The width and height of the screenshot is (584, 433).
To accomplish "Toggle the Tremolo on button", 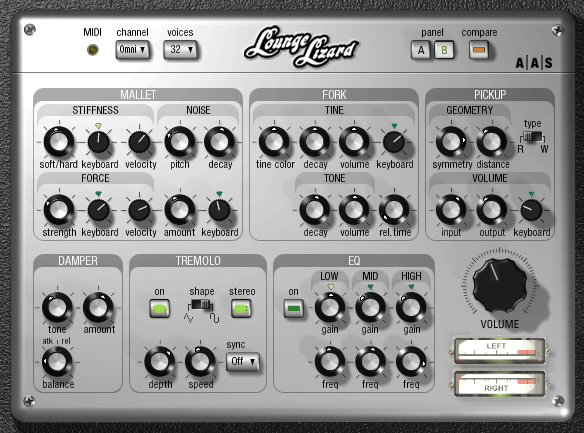I will [159, 308].
